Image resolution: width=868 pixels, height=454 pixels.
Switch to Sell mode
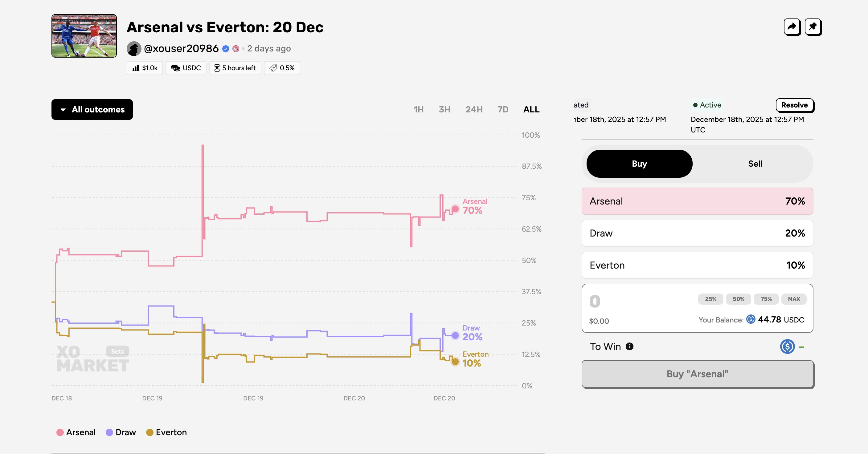(755, 164)
